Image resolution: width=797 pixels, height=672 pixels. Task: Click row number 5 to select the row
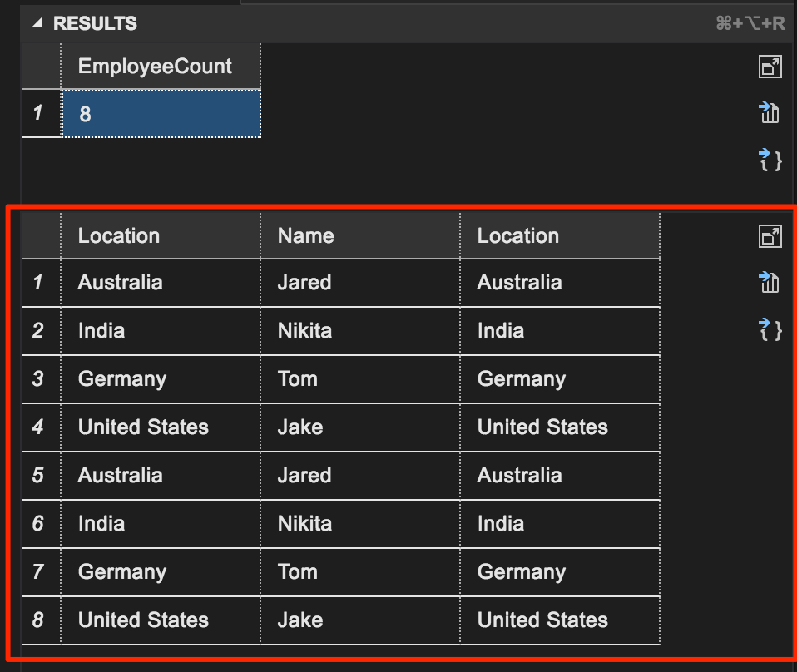point(40,476)
